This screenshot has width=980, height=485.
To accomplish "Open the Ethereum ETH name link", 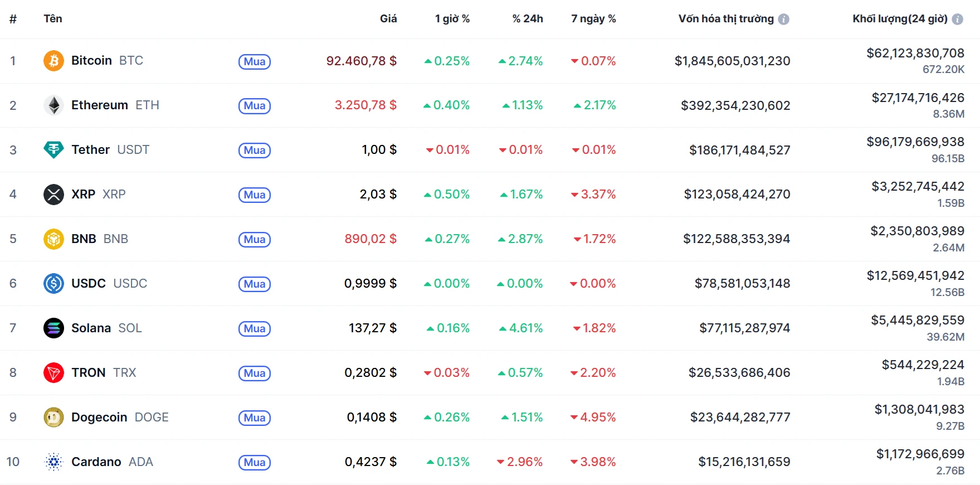I will tap(115, 105).
